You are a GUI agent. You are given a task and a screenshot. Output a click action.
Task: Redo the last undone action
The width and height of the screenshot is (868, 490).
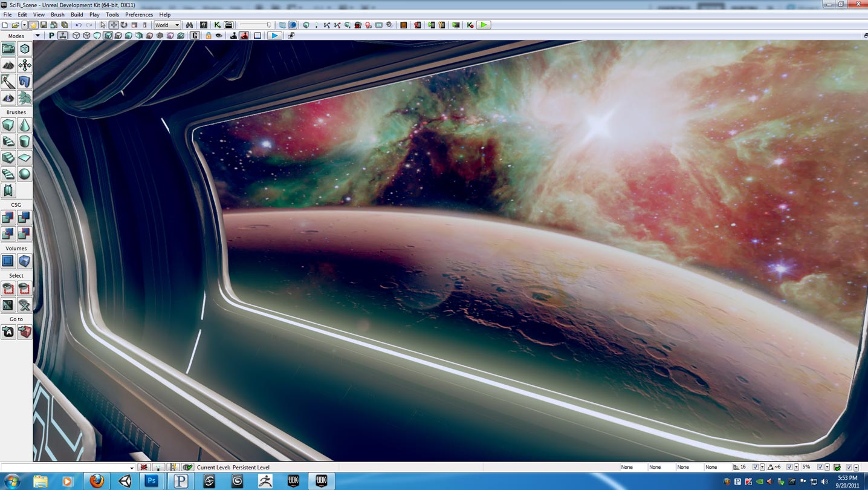(89, 25)
